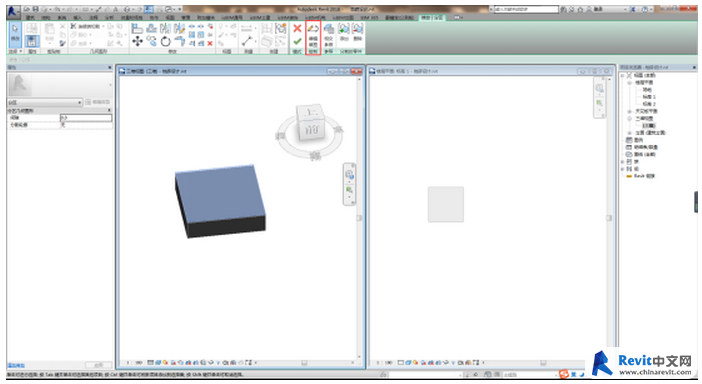Select the Offset tool
Screen dimensions: 702x384
pyautogui.click(x=152, y=29)
